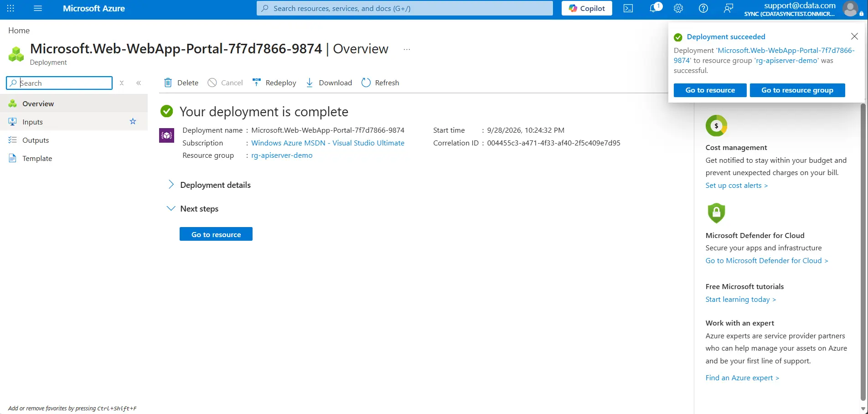Screen dimensions: 868x414
Task: Open the Help question mark icon
Action: coord(703,8)
